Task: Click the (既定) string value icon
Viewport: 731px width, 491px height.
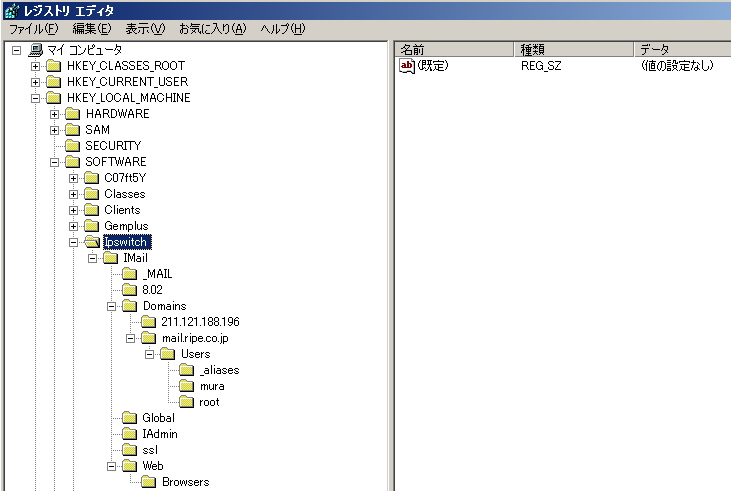Action: 407,66
